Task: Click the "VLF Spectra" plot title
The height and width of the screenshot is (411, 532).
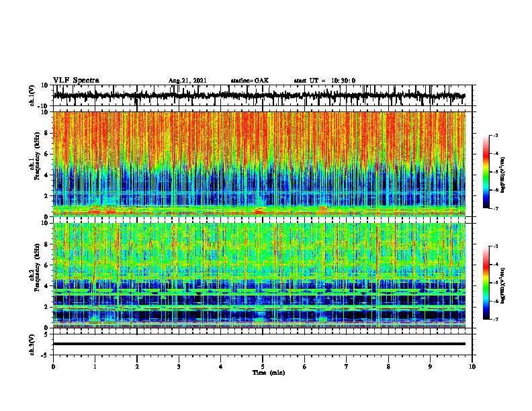Action: pyautogui.click(x=76, y=81)
